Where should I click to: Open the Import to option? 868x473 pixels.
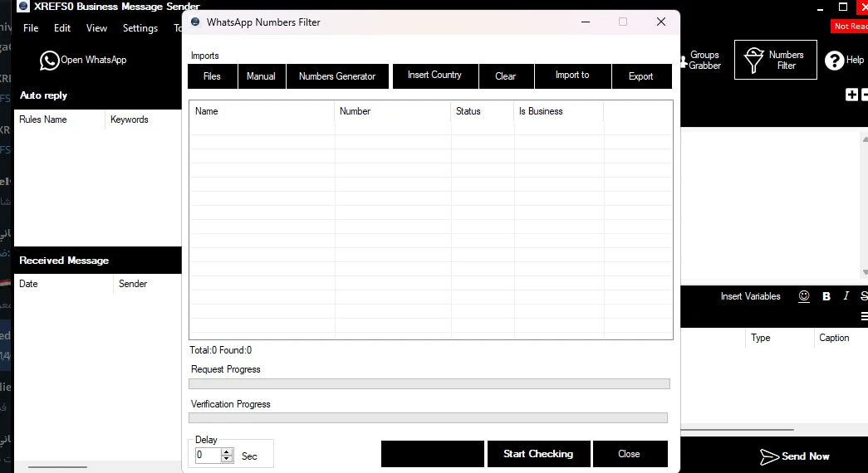click(573, 76)
